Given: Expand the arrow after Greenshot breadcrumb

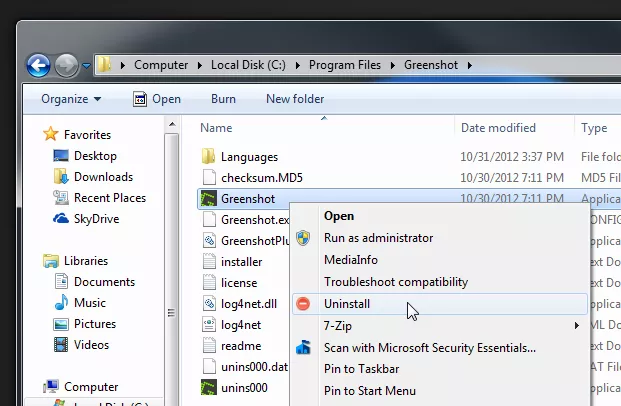Looking at the screenshot, I should click(x=469, y=65).
